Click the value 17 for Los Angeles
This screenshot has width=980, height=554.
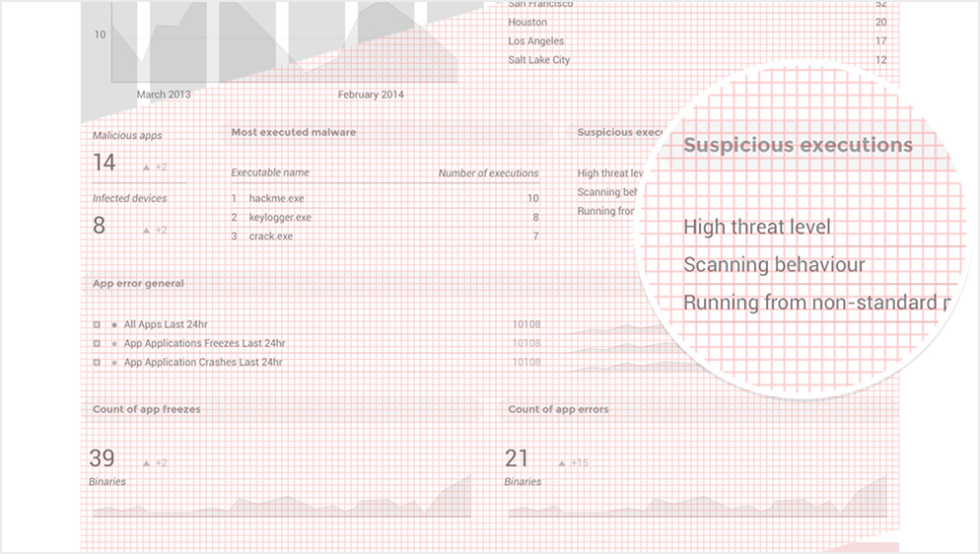(880, 41)
